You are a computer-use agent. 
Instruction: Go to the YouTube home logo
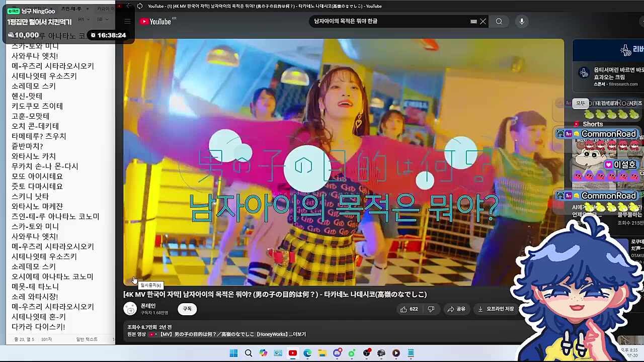[x=156, y=22]
